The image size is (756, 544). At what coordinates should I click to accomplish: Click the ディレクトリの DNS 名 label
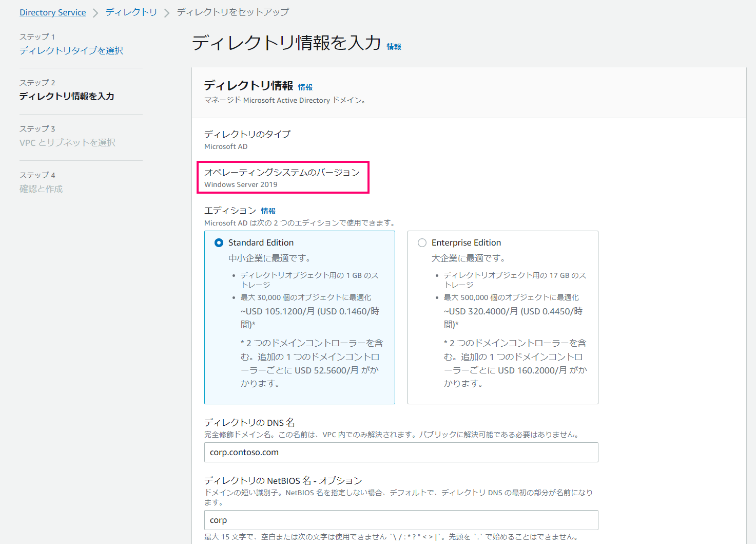[249, 422]
